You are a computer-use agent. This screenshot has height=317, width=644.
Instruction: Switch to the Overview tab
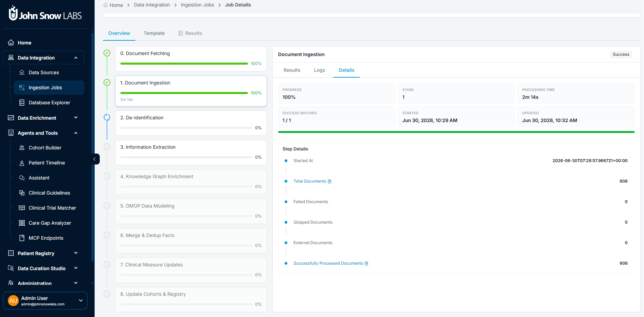tap(119, 33)
